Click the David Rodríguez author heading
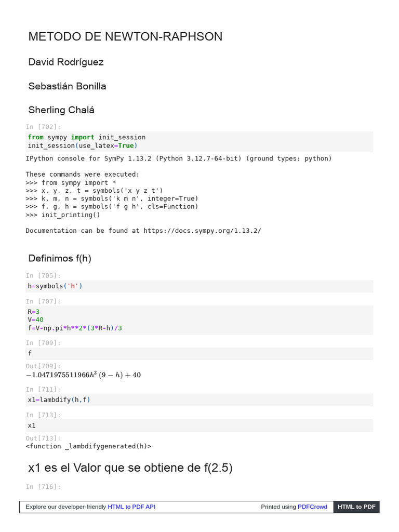The height and width of the screenshot is (532, 399). point(66,62)
